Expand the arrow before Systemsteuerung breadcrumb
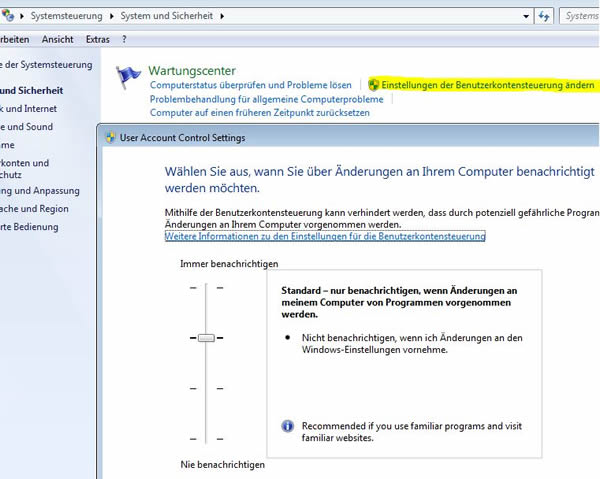The image size is (600, 479). click(x=22, y=16)
